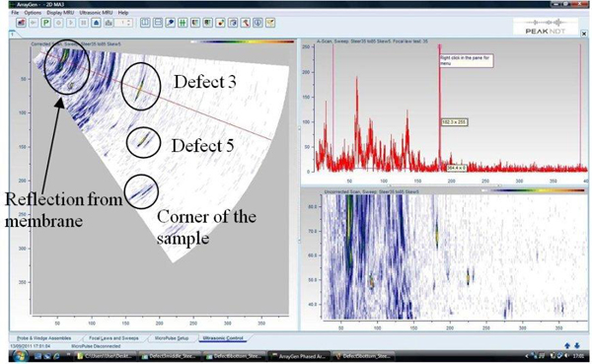
Task: Click the blue eject triangle toolbar icon
Action: [96, 23]
